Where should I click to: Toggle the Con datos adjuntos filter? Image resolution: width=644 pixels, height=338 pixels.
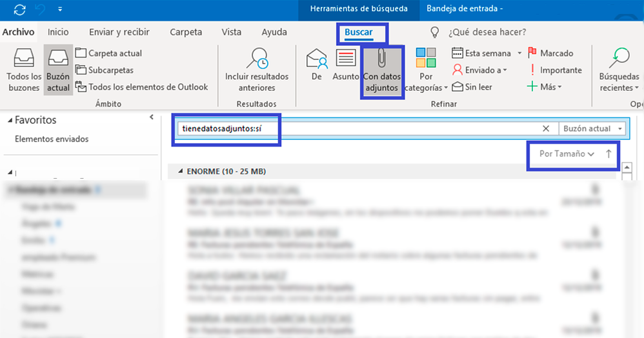point(382,71)
